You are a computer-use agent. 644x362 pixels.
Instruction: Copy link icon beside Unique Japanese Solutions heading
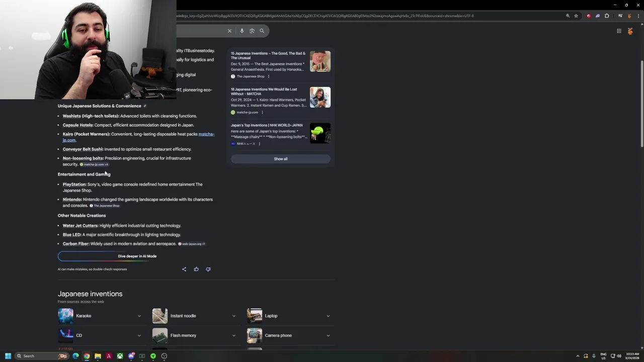pyautogui.click(x=145, y=106)
